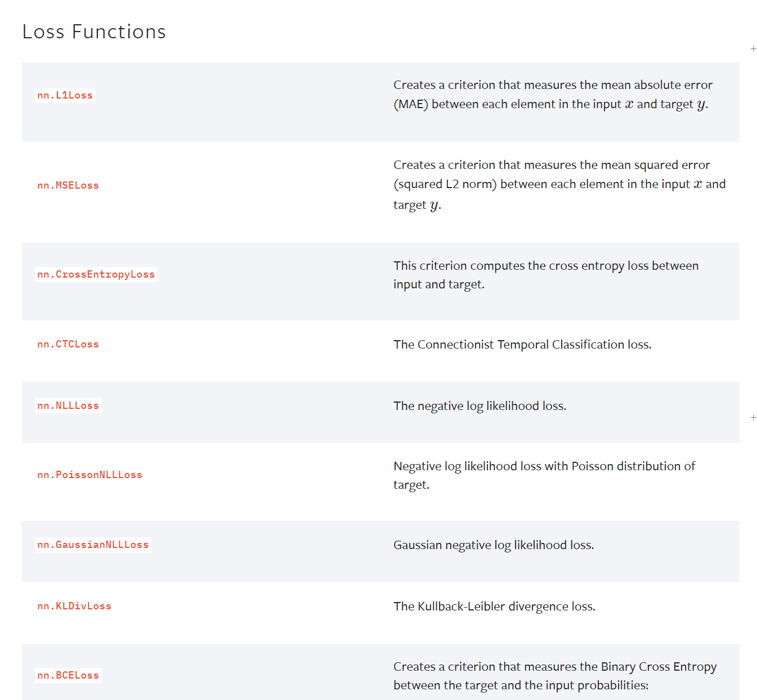The width and height of the screenshot is (757, 700).
Task: Select the cross entropy loss description
Action: click(546, 275)
